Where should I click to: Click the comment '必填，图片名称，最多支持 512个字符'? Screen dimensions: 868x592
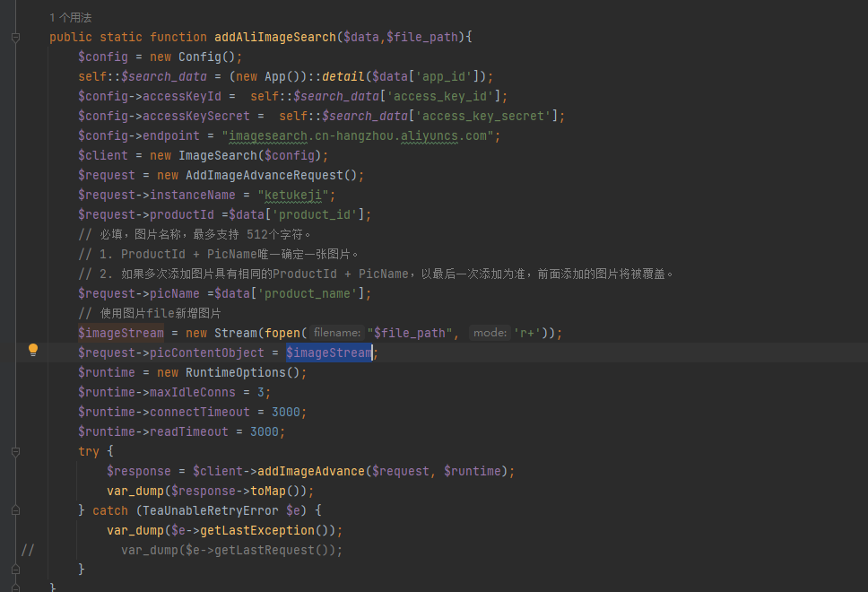click(195, 234)
